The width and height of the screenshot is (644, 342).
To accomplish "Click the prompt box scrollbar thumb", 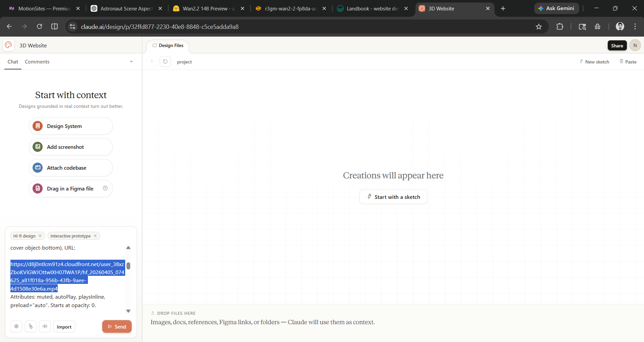I will (128, 266).
